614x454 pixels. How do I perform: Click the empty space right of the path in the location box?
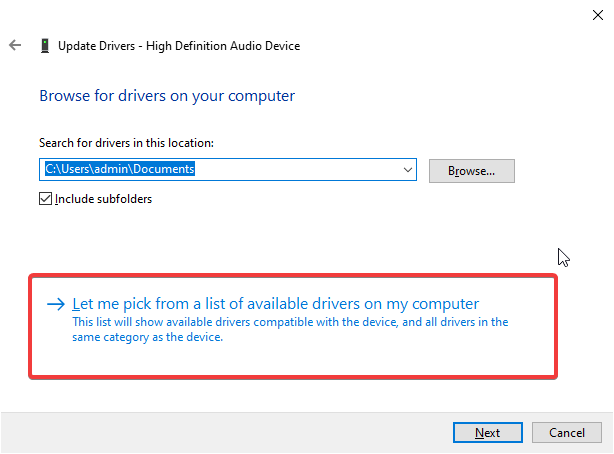(300, 171)
